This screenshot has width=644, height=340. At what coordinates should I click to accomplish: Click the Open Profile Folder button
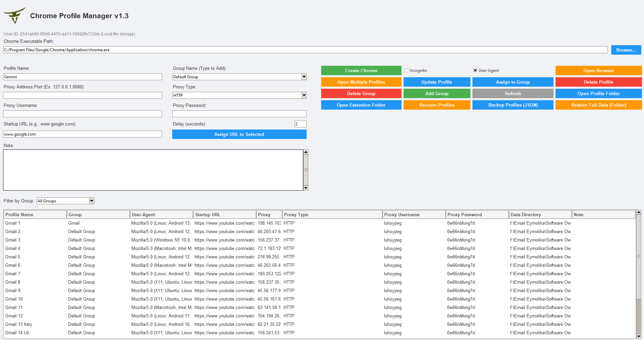(598, 93)
